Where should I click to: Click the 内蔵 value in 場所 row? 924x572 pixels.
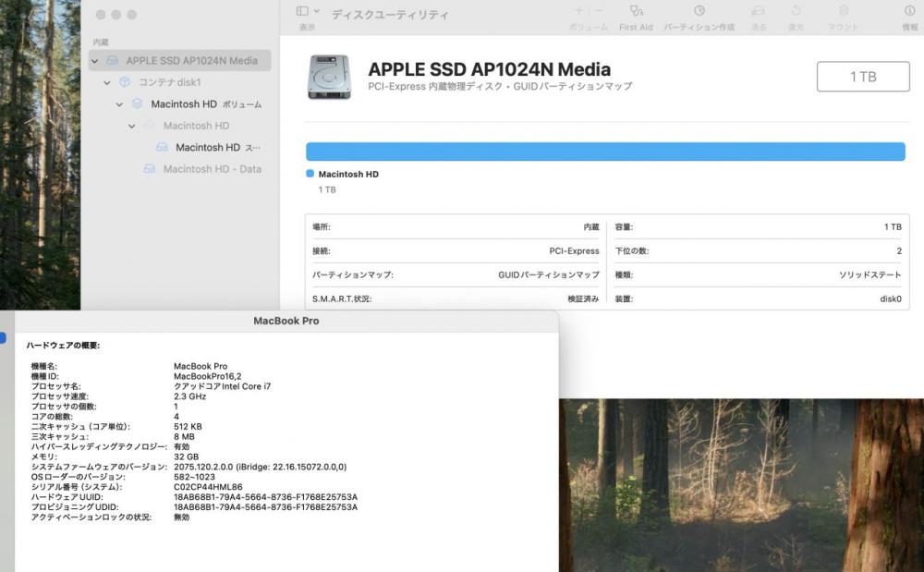point(591,226)
